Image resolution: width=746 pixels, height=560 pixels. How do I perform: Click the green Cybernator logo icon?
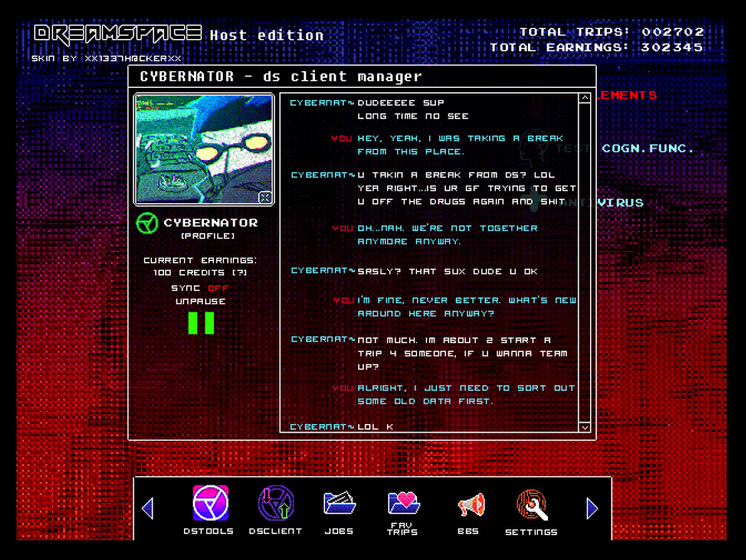point(148,224)
